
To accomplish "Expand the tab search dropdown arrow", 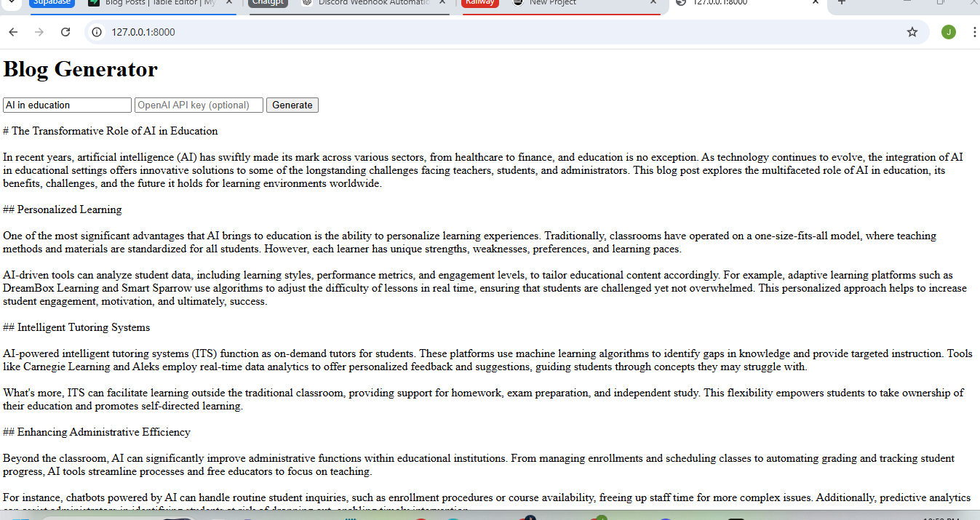I will 12,2.
